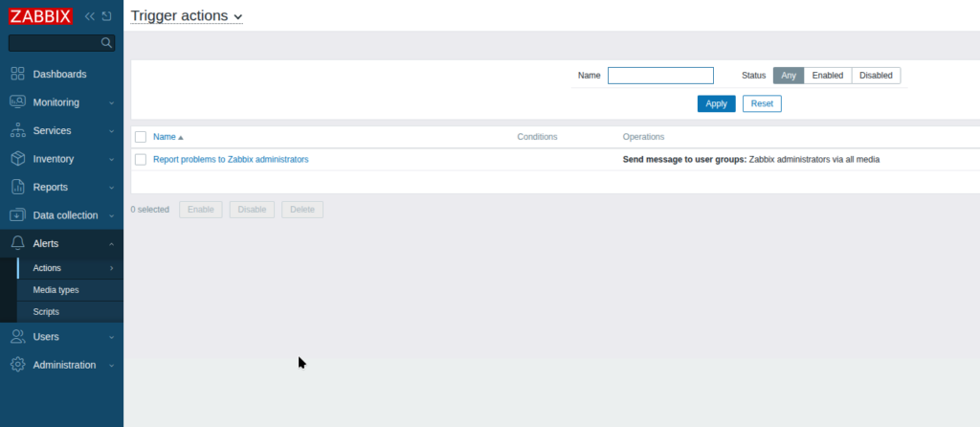Open Scripts submenu item

tap(46, 312)
